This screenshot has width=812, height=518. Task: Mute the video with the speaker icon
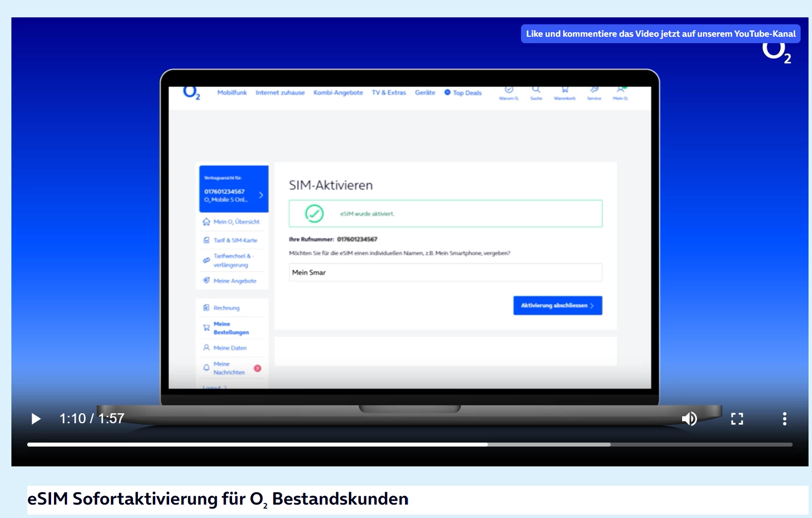click(x=689, y=419)
